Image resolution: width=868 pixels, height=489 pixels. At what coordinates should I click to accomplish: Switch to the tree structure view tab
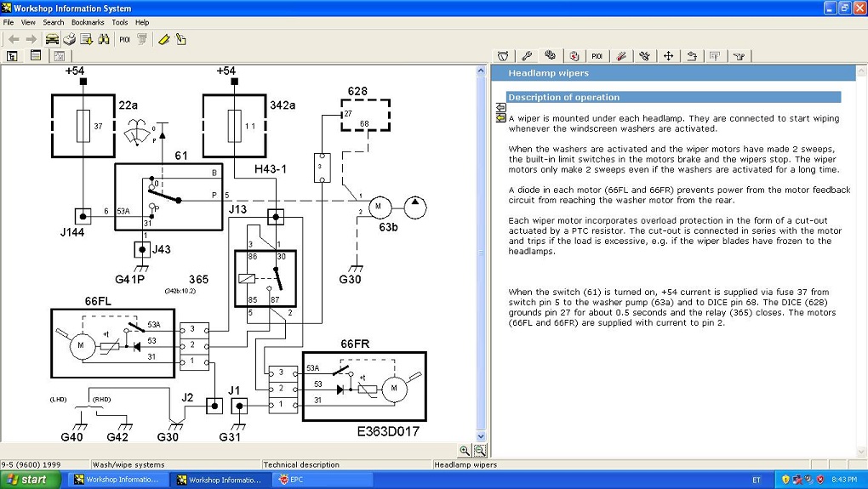[12, 56]
